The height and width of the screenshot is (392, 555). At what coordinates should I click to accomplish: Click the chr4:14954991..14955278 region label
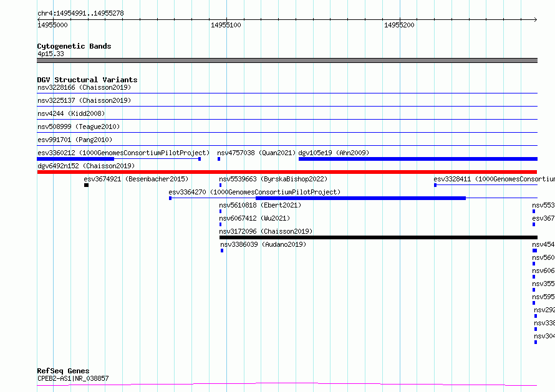(x=80, y=14)
